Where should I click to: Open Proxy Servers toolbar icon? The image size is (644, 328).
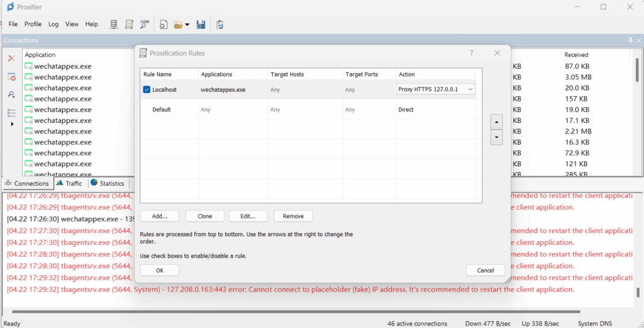click(114, 25)
